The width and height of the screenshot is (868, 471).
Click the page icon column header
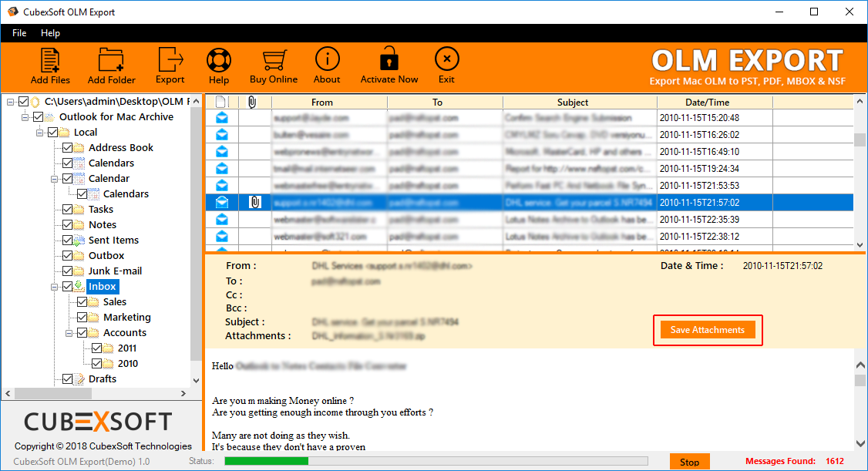point(220,102)
